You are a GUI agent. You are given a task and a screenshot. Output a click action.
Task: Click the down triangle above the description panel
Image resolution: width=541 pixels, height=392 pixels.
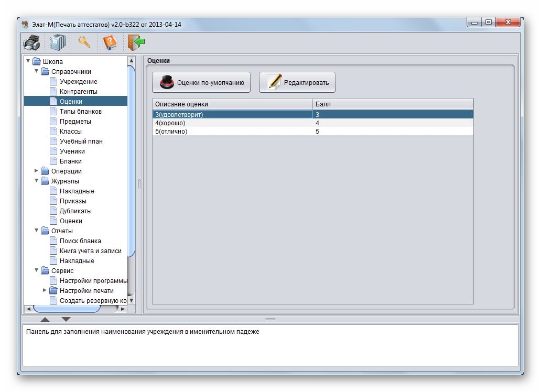66,319
